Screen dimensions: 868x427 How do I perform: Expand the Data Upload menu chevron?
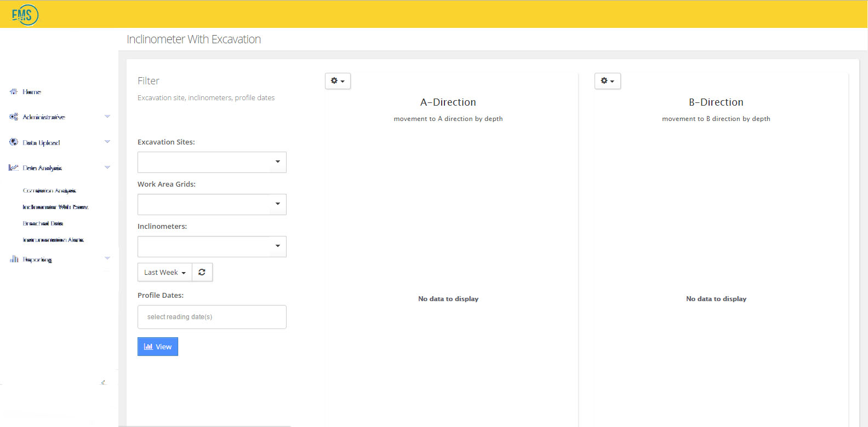click(x=107, y=141)
